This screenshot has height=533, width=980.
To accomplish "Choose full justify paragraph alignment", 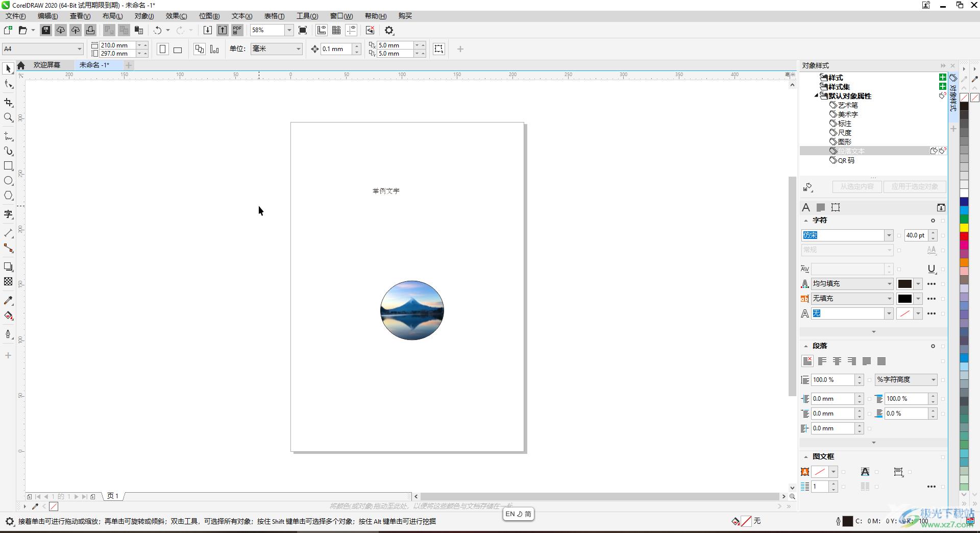I will pos(867,361).
